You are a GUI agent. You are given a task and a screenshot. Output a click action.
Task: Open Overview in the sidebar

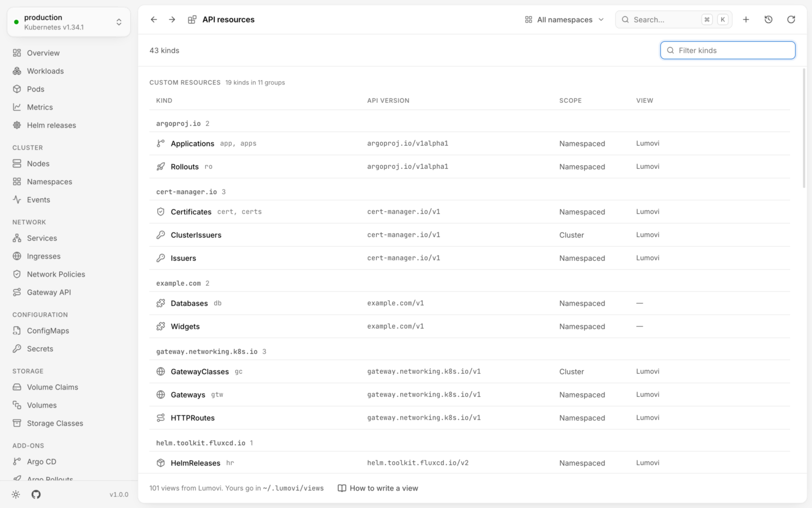[69, 53]
